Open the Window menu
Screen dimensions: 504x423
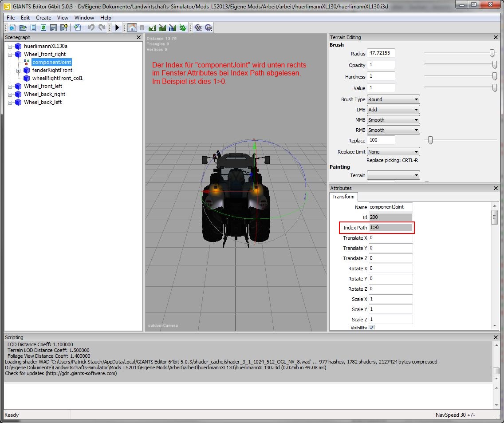point(84,18)
